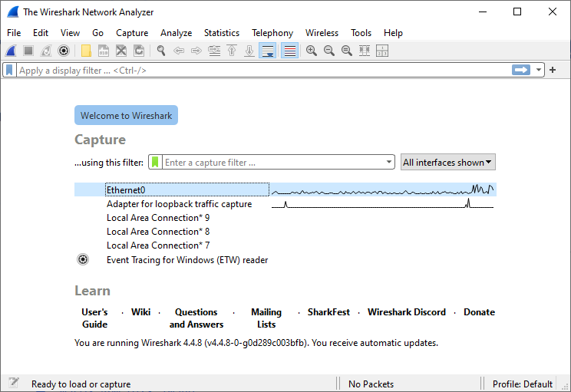Click Profile: Default in status bar
The image size is (571, 392).
coord(522,384)
